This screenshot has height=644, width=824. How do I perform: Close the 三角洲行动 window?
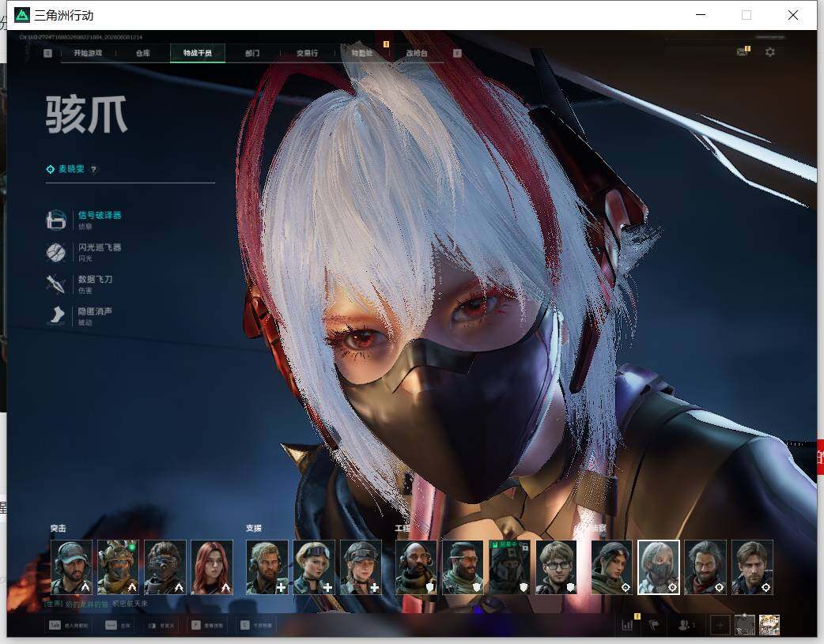click(x=793, y=15)
